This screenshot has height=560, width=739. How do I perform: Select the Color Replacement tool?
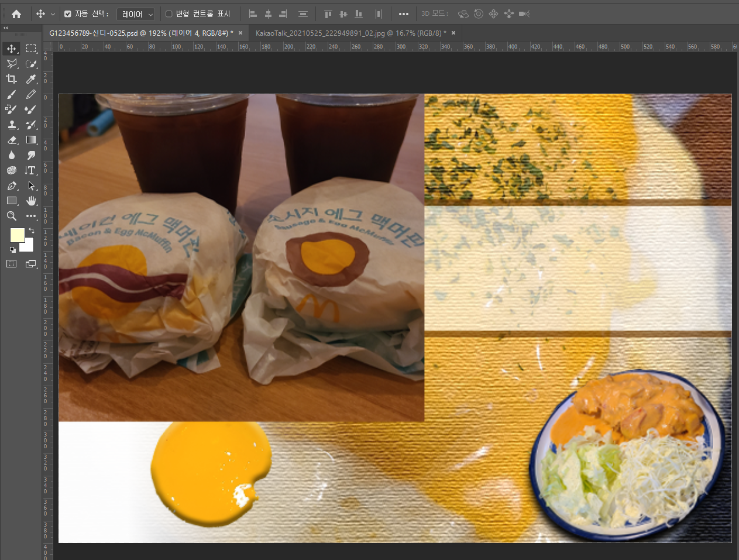tap(11, 109)
